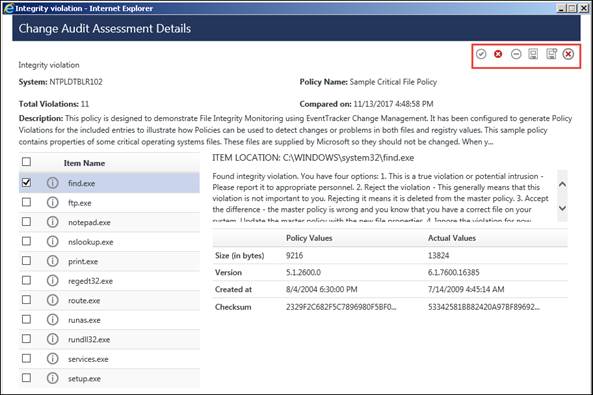Show info icon for services.exe

coord(53,358)
